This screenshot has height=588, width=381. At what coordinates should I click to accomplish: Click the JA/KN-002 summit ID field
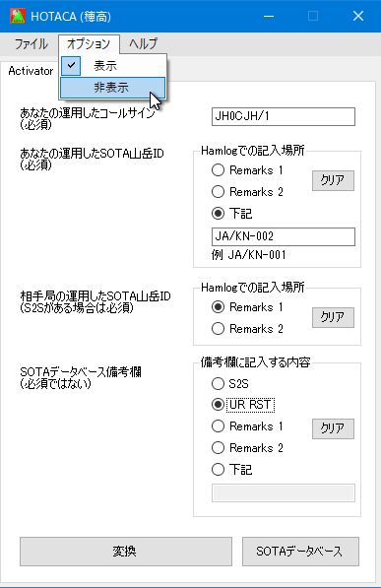(x=284, y=236)
